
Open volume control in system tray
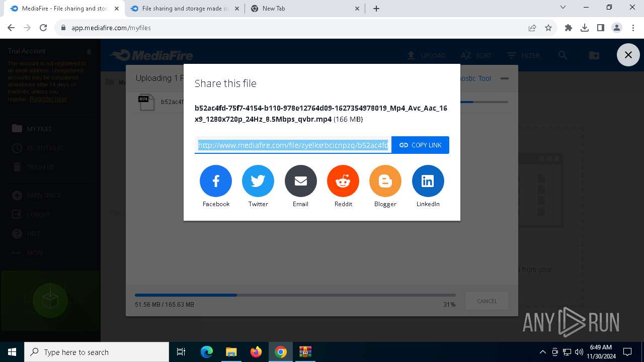pos(579,352)
